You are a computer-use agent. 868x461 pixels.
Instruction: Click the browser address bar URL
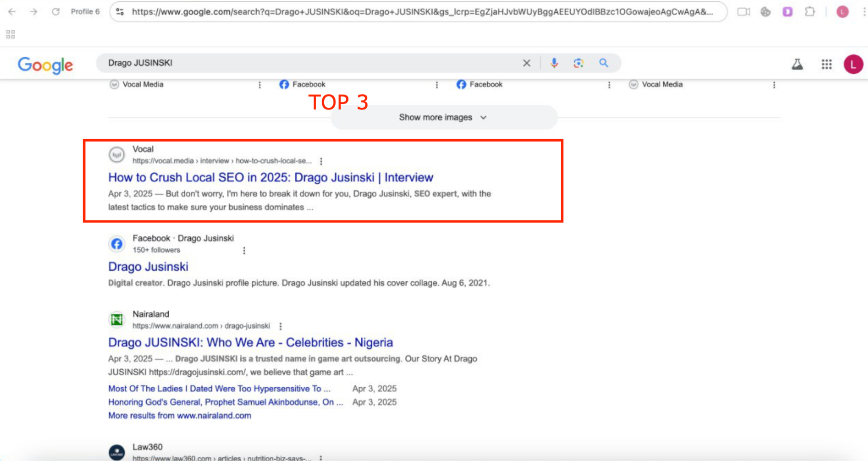(422, 12)
